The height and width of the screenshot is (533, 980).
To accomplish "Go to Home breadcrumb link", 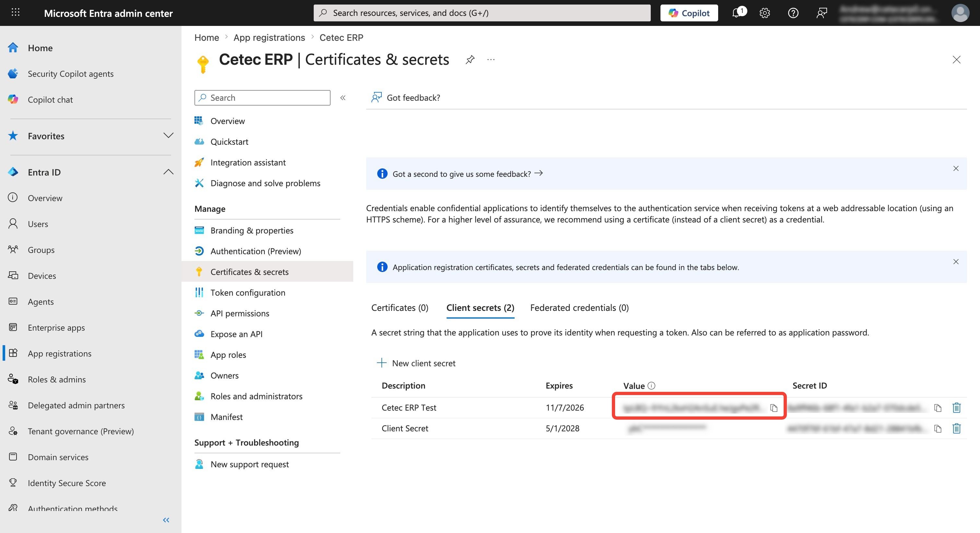I will 206,38.
